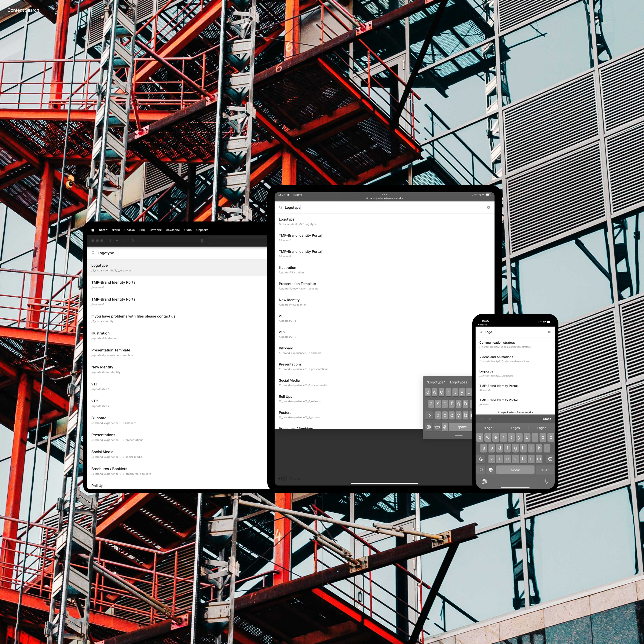The height and width of the screenshot is (644, 644).
Task: Toggle shift key on iPad floating keyboard
Action: [x=429, y=415]
